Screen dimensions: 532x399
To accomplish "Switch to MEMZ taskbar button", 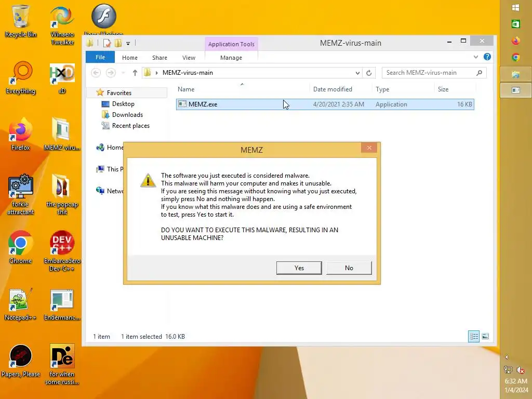I will [x=516, y=90].
